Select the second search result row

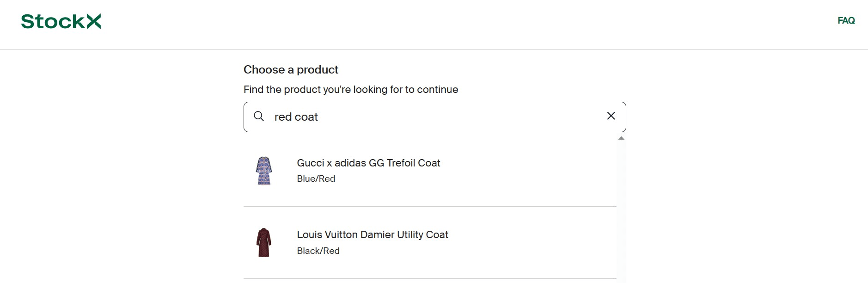coord(430,242)
